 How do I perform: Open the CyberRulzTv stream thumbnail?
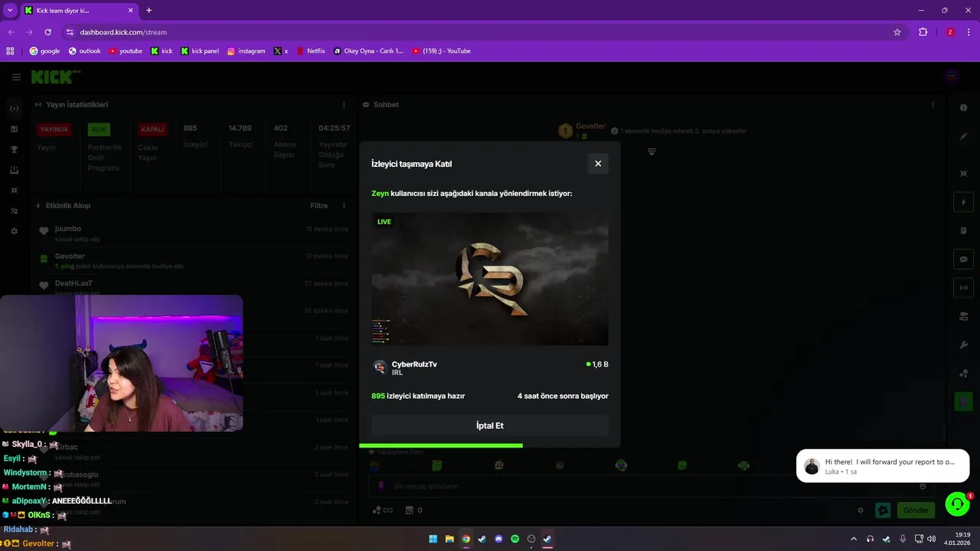click(x=490, y=279)
